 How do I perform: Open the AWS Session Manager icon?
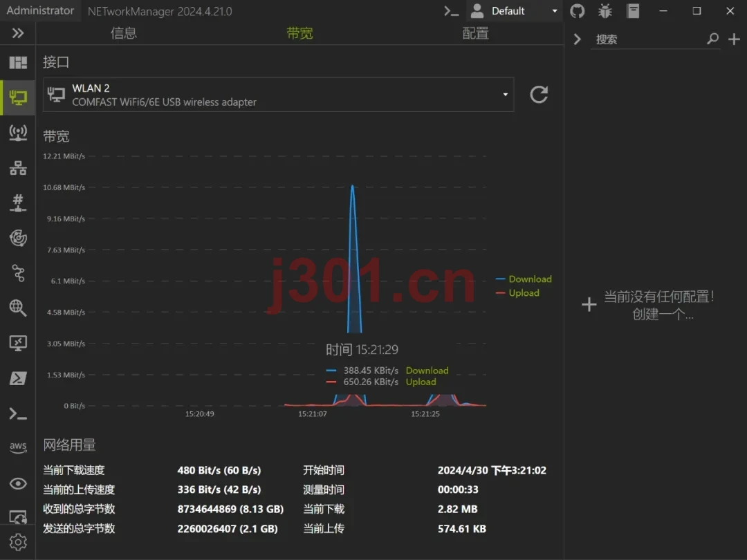[x=17, y=447]
